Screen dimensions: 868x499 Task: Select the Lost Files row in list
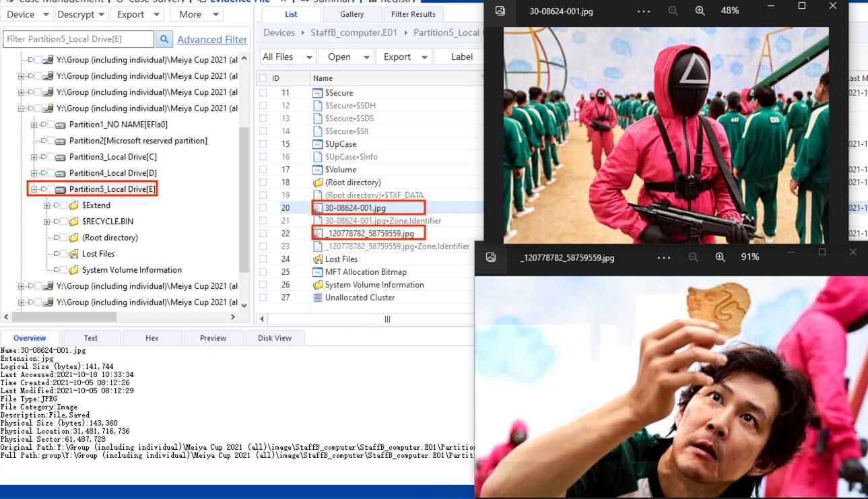[x=370, y=259]
